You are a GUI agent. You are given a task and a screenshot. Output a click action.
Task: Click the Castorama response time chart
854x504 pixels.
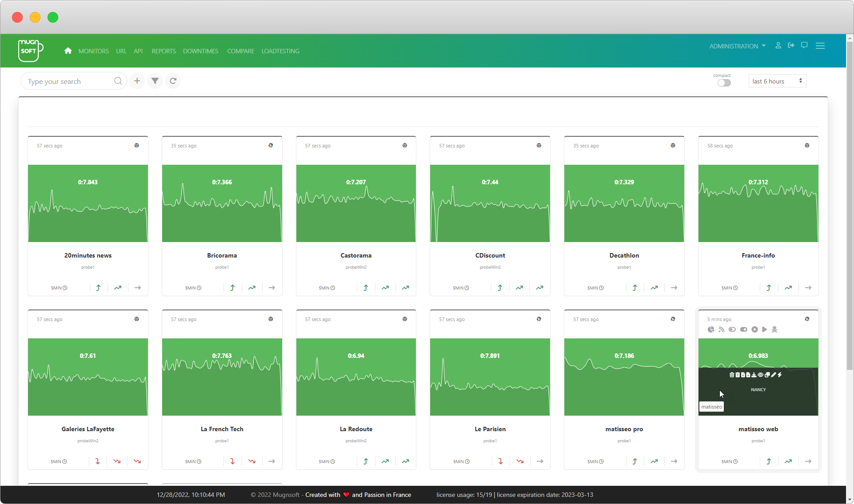coord(356,203)
